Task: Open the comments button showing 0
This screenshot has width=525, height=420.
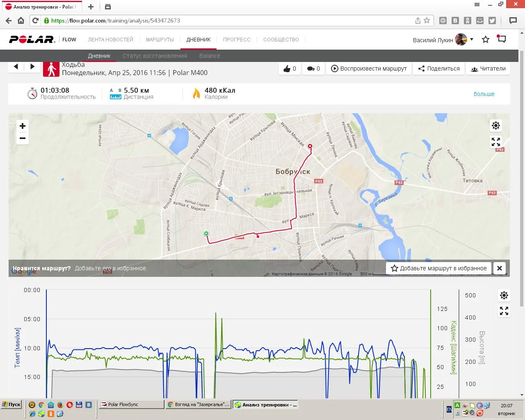Action: 313,68
